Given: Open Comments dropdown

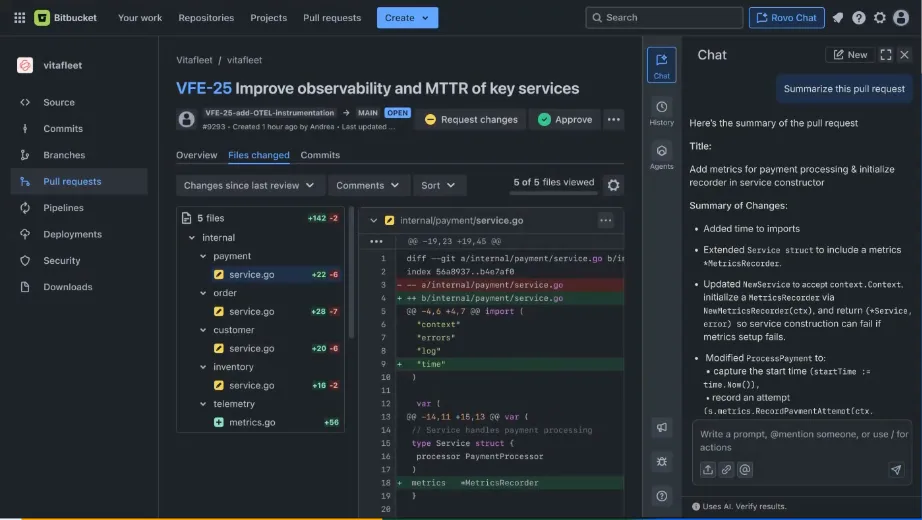Looking at the screenshot, I should point(368,185).
